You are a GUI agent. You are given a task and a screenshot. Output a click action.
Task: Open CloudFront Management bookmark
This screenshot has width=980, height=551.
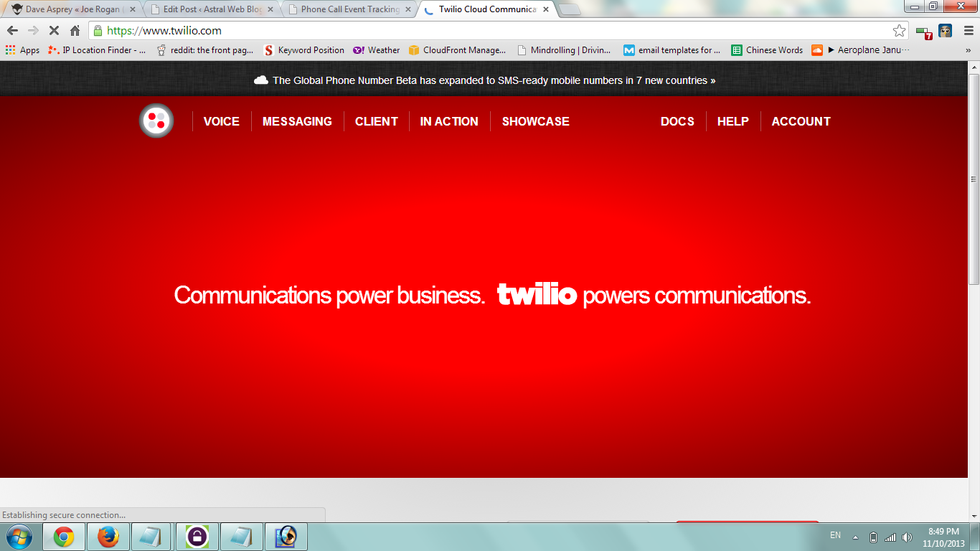tap(457, 50)
